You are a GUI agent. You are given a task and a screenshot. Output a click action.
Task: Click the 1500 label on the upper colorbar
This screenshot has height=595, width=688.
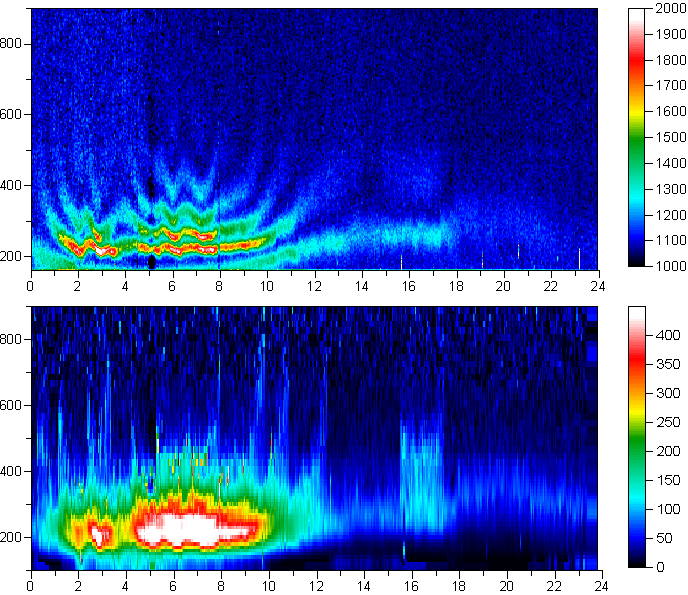tap(668, 138)
